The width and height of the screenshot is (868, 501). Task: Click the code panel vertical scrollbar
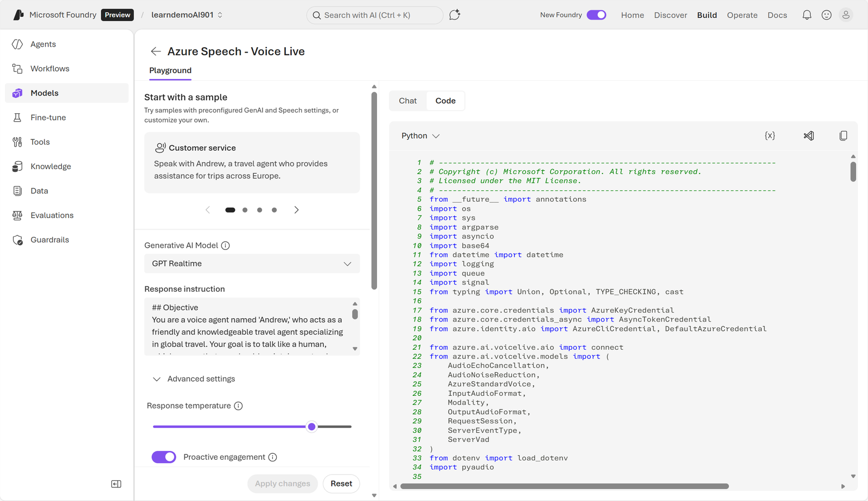(853, 171)
